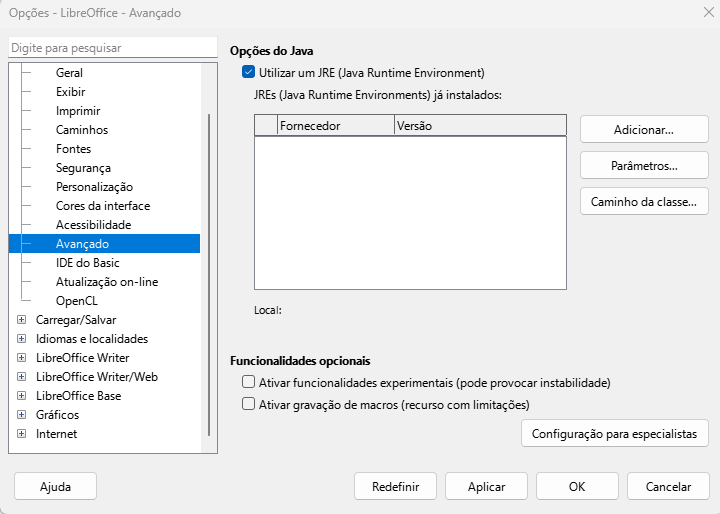
Task: Expand the Gráficos tree node
Action: 22,414
